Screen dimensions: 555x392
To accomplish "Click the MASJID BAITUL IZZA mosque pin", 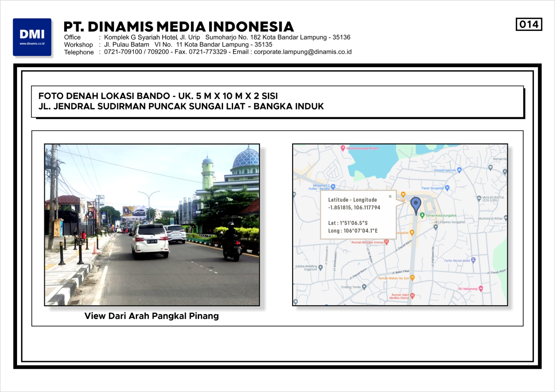I will click(479, 199).
